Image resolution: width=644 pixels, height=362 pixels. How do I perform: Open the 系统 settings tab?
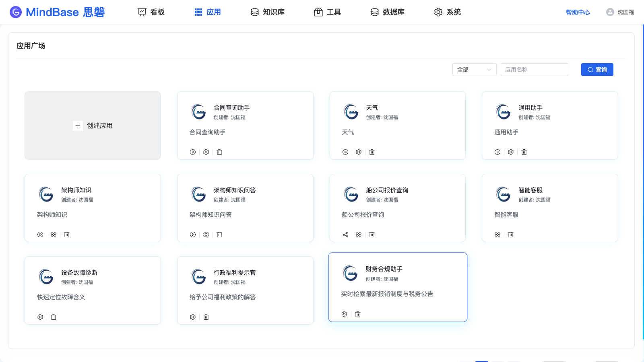coord(448,12)
